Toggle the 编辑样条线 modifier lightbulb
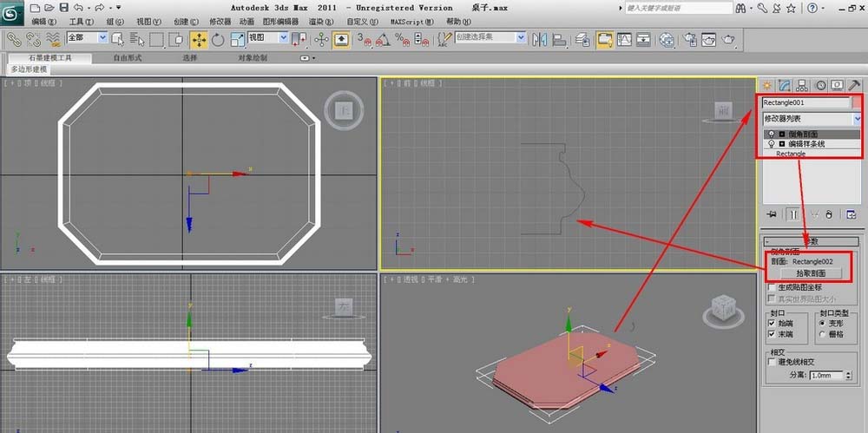This screenshot has height=433, width=868. click(x=770, y=143)
